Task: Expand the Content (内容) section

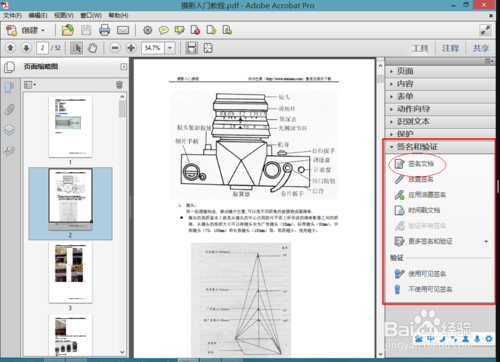Action: point(440,84)
